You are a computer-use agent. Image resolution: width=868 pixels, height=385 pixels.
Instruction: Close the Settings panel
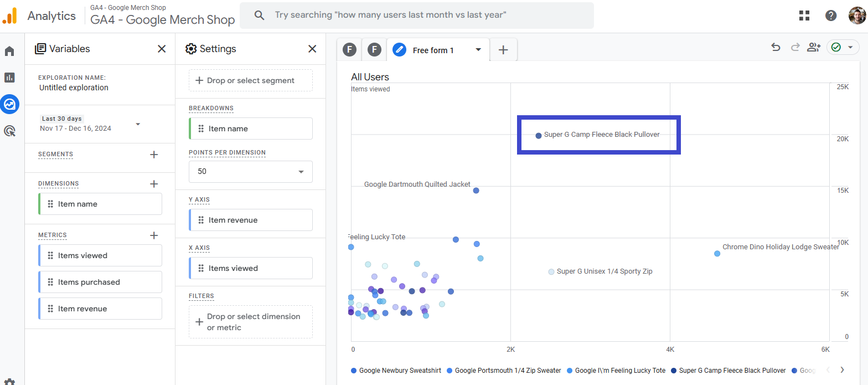pyautogui.click(x=312, y=49)
